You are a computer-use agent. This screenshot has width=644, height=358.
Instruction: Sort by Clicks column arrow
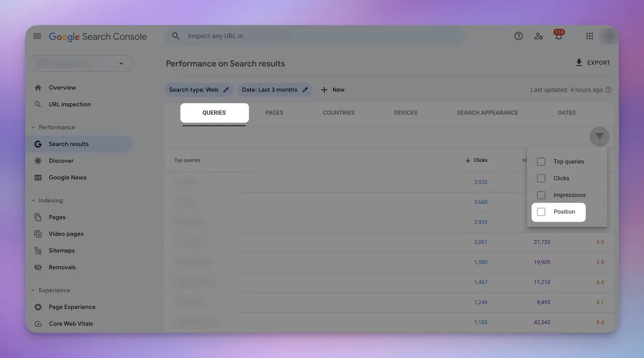(x=468, y=160)
